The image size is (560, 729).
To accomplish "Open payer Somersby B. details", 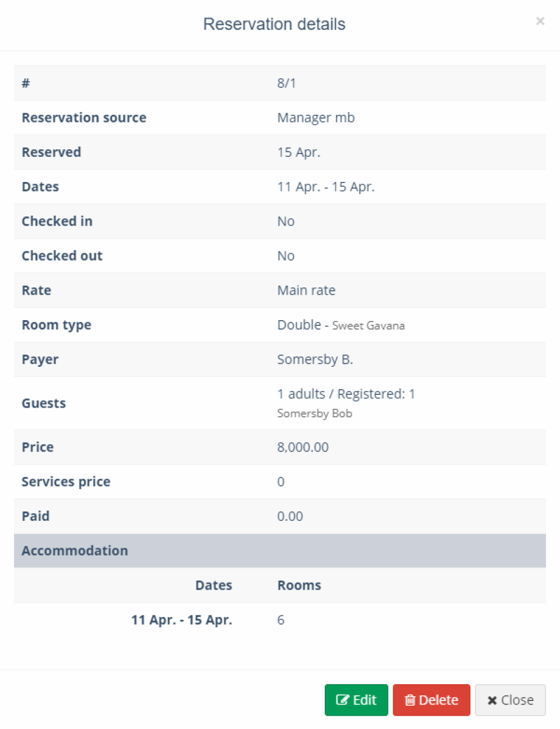I will click(315, 359).
